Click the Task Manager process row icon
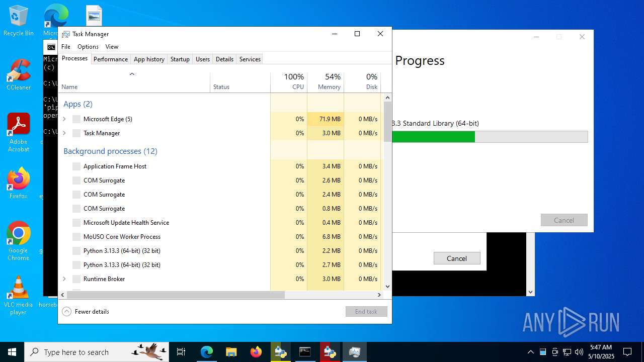644x362 pixels. tap(76, 133)
